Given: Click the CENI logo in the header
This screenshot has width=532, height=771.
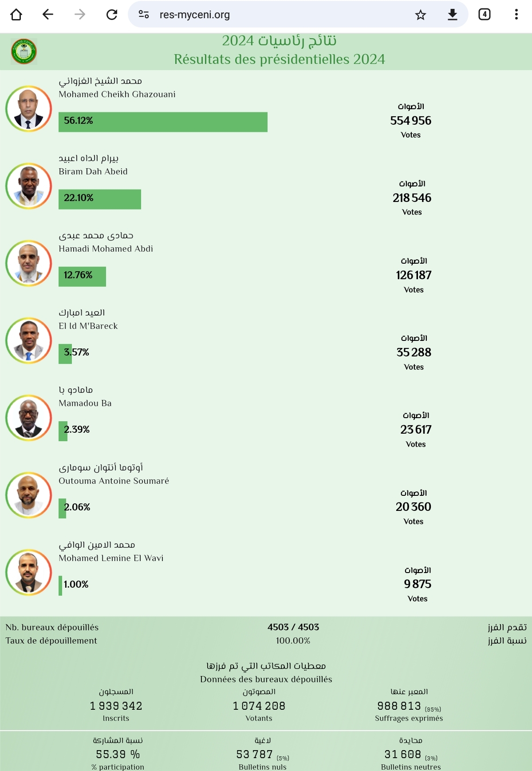Looking at the screenshot, I should [24, 51].
